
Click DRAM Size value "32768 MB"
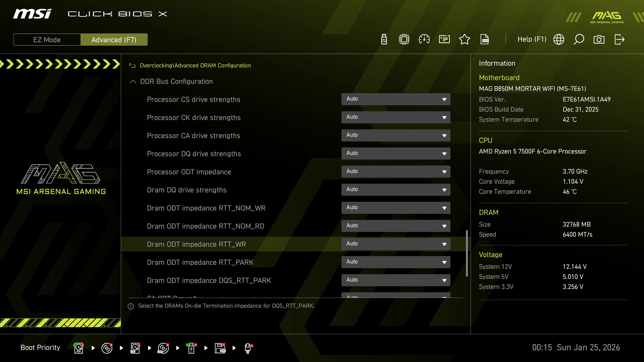pyautogui.click(x=577, y=225)
